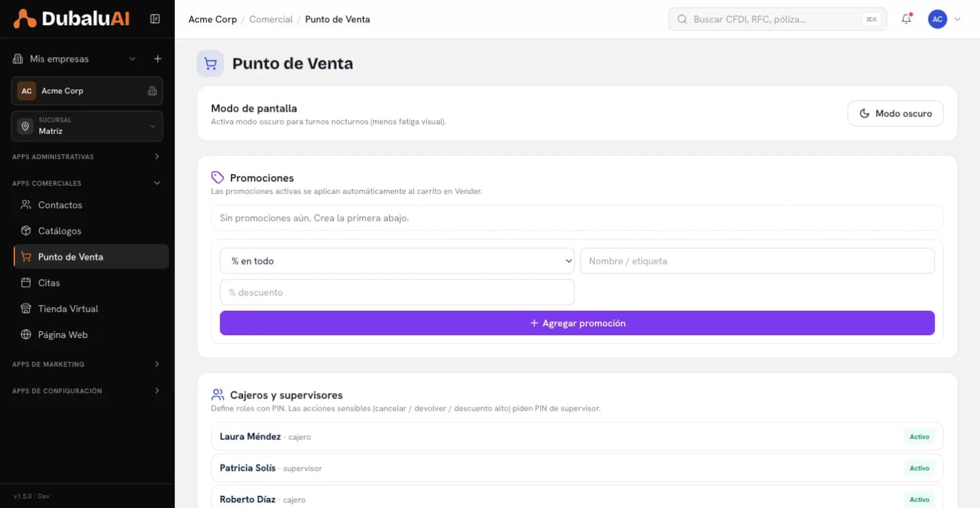Click the Mis empresas building icon
Image resolution: width=980 pixels, height=508 pixels.
click(x=18, y=59)
